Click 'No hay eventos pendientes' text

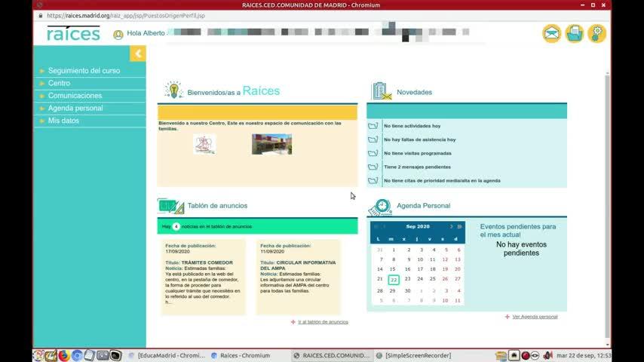point(521,249)
